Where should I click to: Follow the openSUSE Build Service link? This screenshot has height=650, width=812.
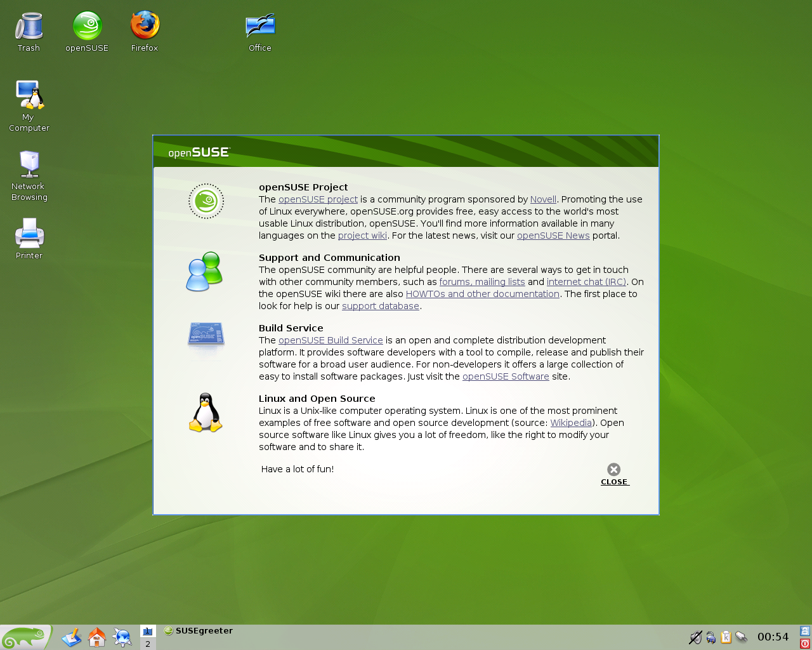[x=331, y=340]
